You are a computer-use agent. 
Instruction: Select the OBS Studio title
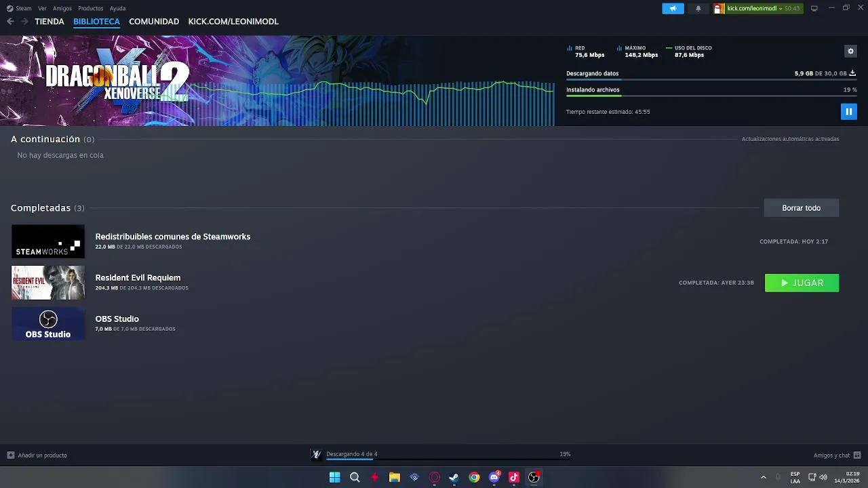coord(117,319)
